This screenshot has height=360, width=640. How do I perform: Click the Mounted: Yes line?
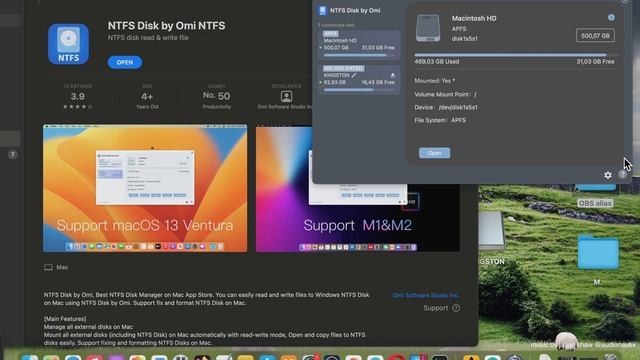click(435, 81)
